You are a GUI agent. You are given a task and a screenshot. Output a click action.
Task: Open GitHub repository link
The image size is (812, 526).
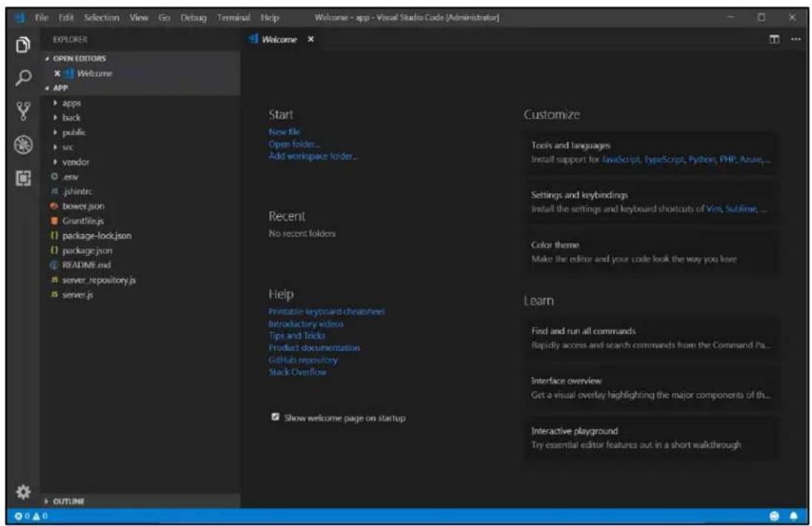click(303, 360)
